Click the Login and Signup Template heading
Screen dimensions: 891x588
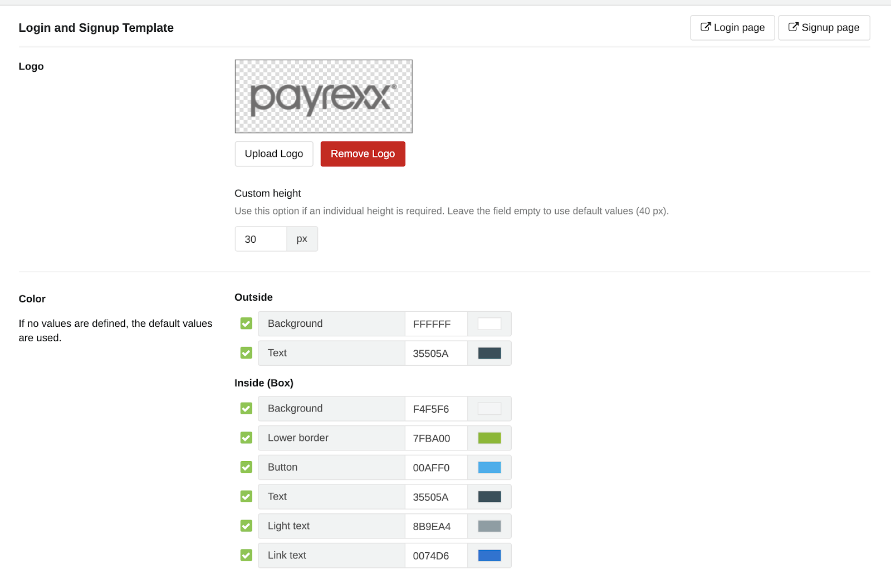[96, 28]
